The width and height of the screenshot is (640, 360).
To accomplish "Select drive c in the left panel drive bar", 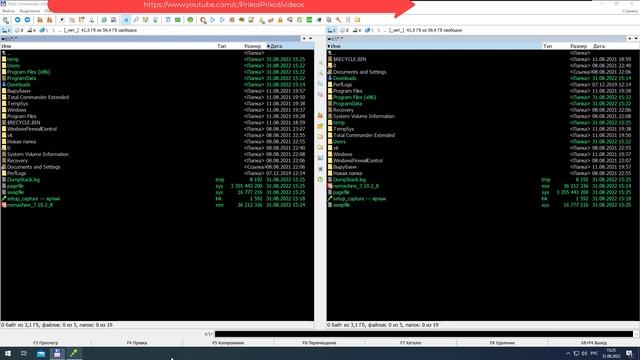I will [6, 30].
